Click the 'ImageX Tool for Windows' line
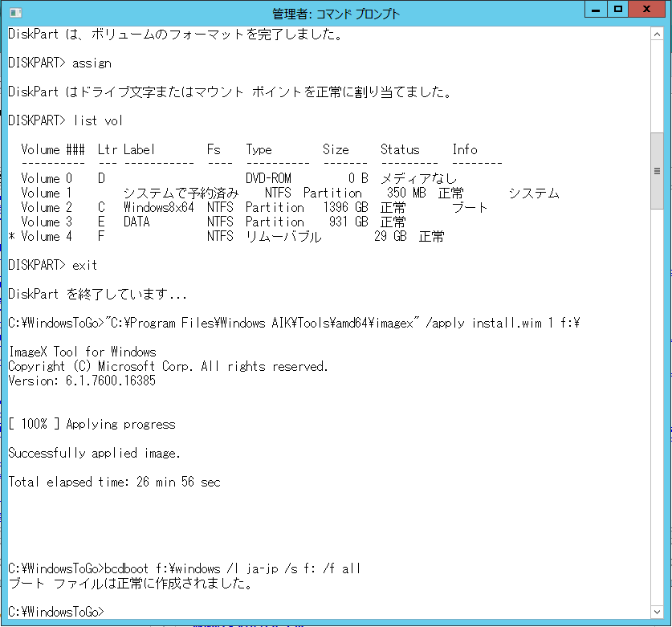Viewport: 672px width, 627px height. coord(82,352)
